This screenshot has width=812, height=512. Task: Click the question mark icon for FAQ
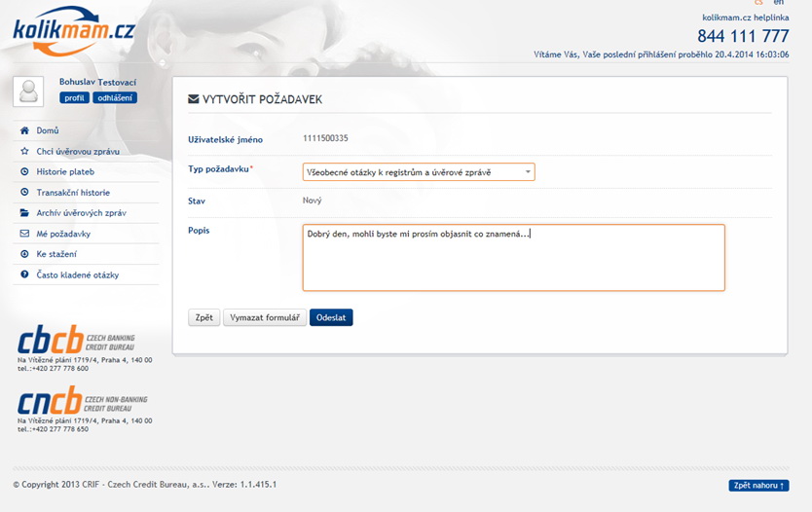click(x=25, y=275)
